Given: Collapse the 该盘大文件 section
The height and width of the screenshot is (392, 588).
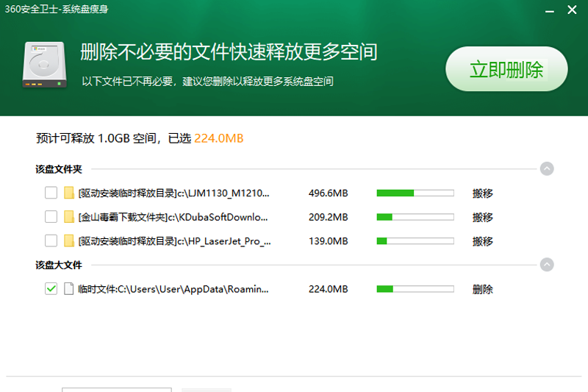Looking at the screenshot, I should [x=547, y=265].
